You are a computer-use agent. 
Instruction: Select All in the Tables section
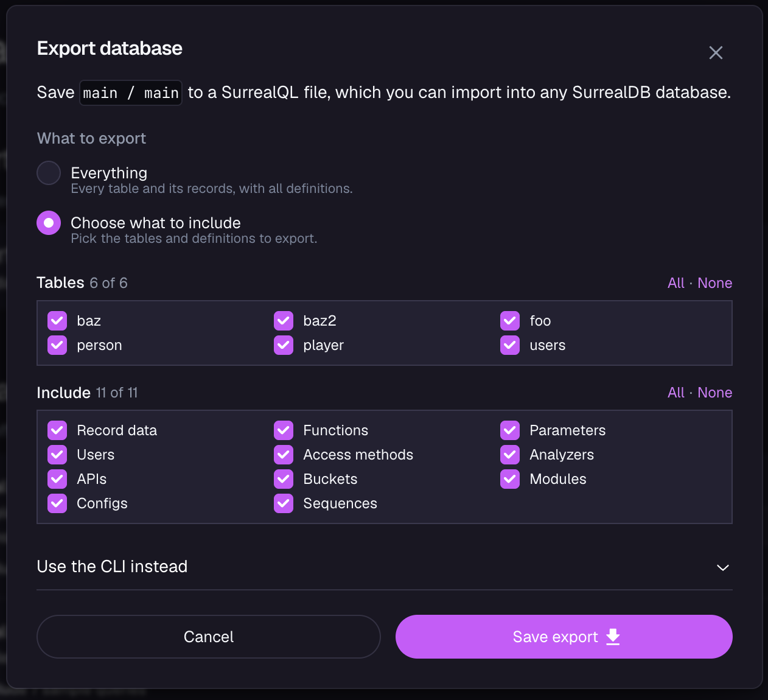click(x=676, y=283)
